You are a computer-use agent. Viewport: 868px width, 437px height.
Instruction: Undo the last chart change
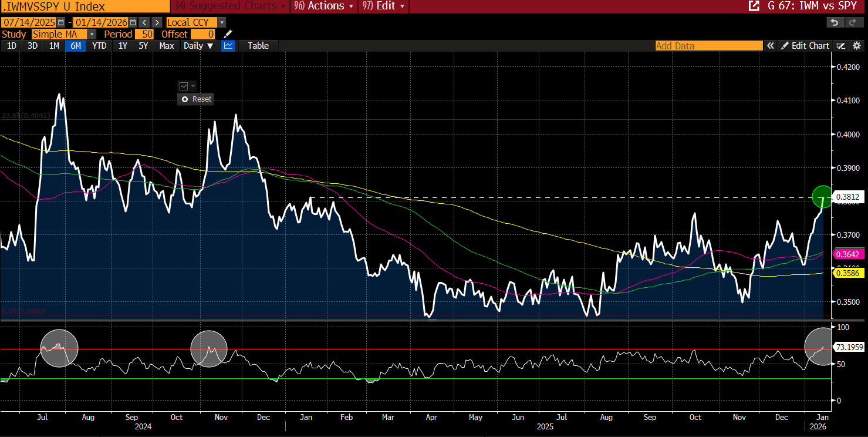[x=835, y=22]
